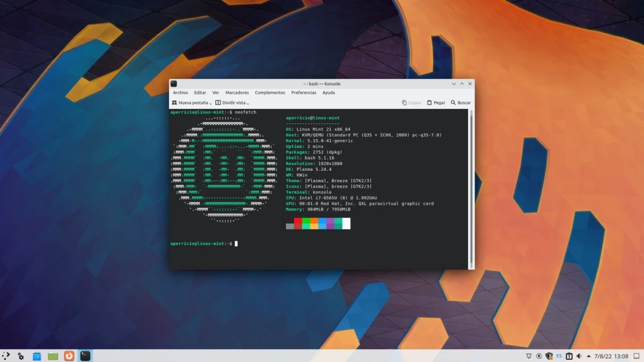Click the volume speaker icon in tray
644x362 pixels.
click(x=579, y=356)
